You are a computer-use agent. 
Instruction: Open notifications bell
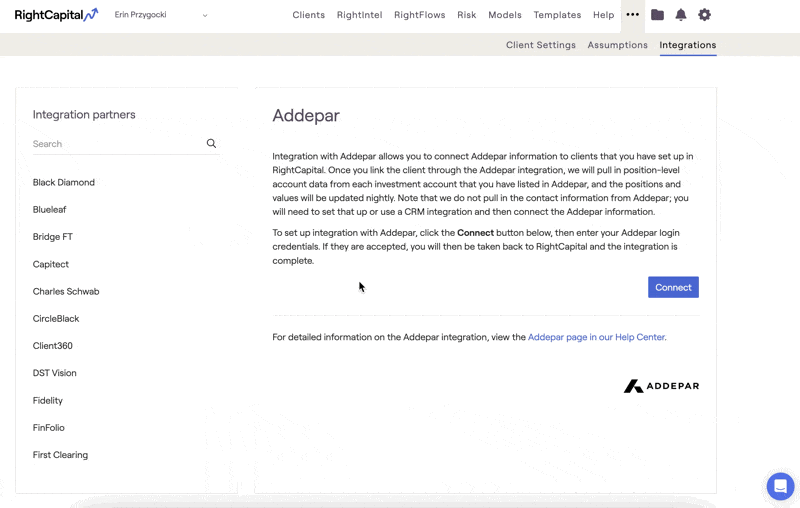(x=681, y=15)
